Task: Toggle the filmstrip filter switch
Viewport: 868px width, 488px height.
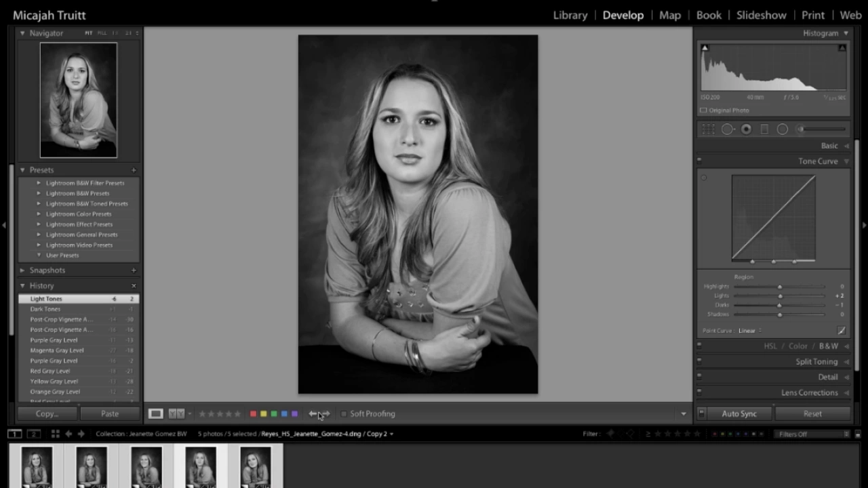Action: 858,434
